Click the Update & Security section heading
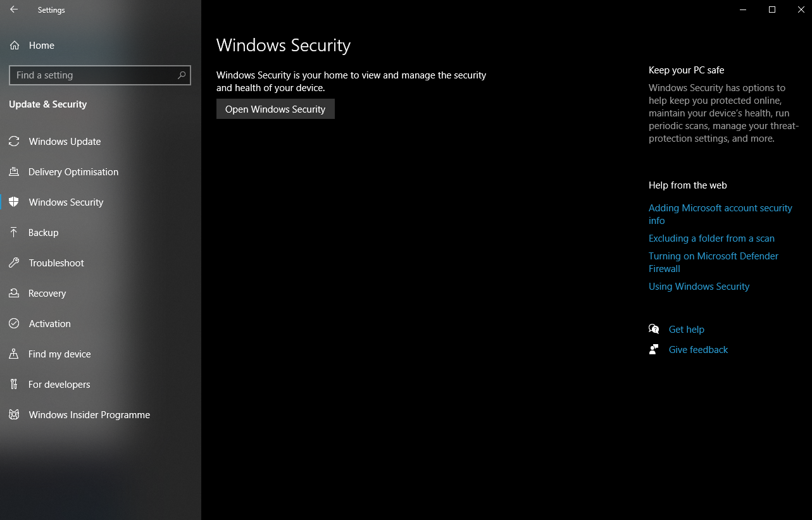Image resolution: width=812 pixels, height=520 pixels. (x=47, y=104)
